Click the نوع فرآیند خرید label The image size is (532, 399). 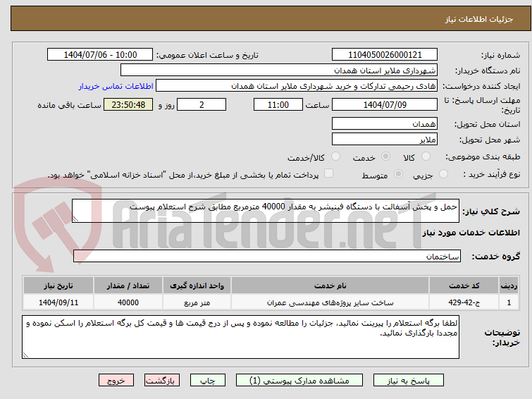(x=492, y=174)
